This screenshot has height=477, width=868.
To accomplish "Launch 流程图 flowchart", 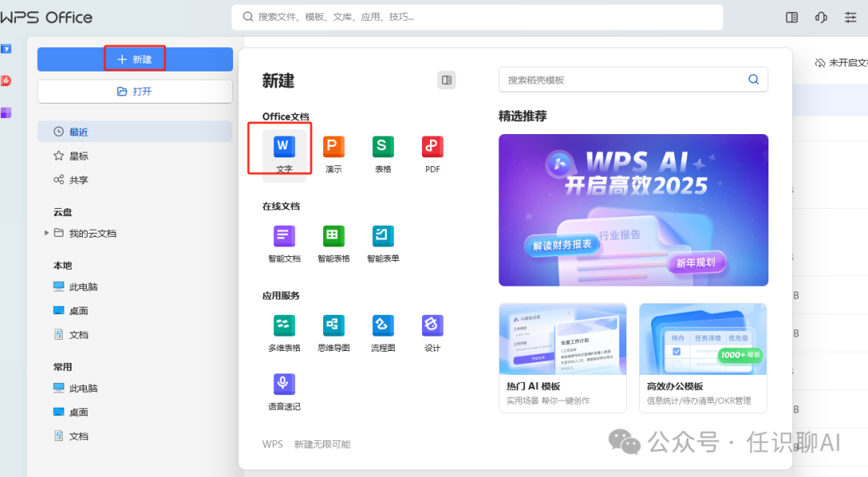I will click(383, 333).
